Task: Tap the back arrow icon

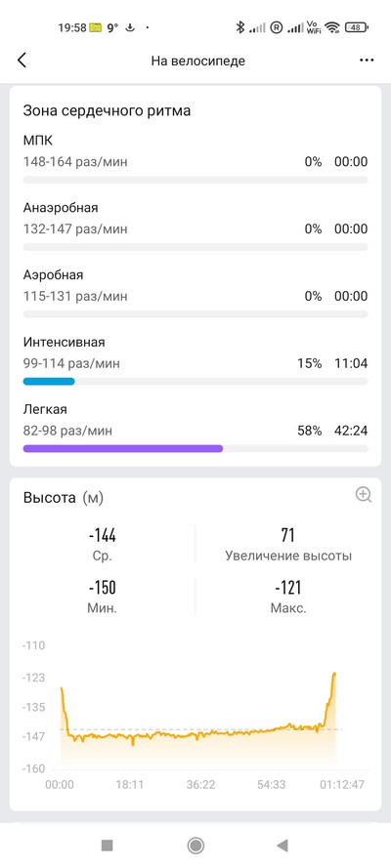Action: click(x=22, y=61)
